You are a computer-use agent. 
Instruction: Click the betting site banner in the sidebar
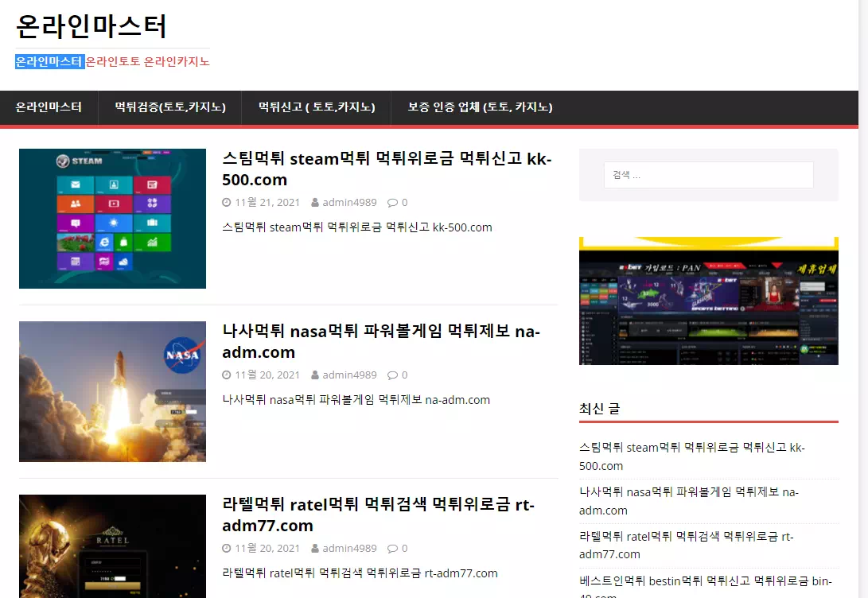tap(709, 301)
